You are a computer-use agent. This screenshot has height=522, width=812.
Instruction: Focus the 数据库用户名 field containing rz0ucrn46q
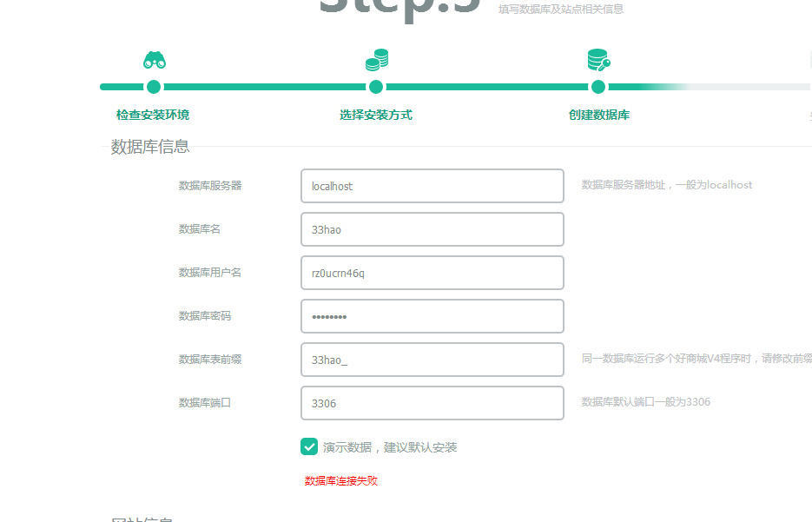click(x=432, y=273)
